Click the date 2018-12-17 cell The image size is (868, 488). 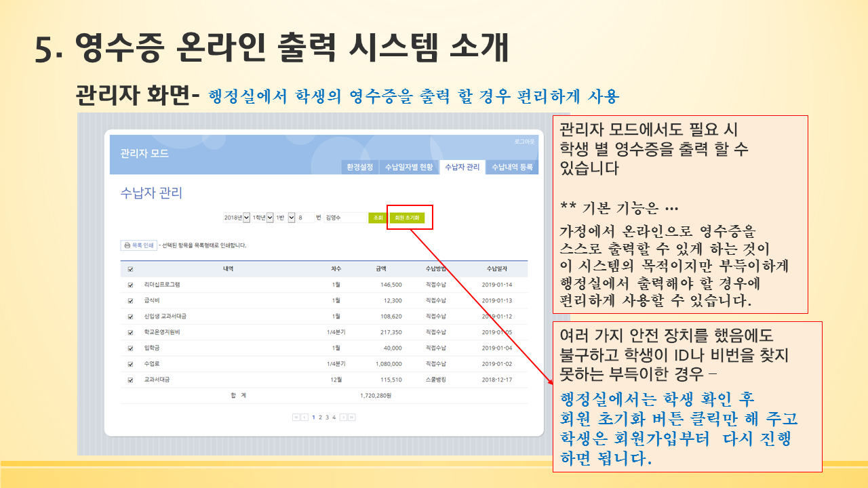pyautogui.click(x=497, y=380)
